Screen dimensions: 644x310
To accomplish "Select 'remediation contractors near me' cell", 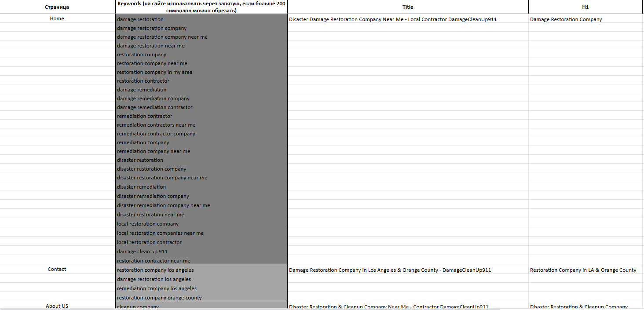I will point(201,125).
